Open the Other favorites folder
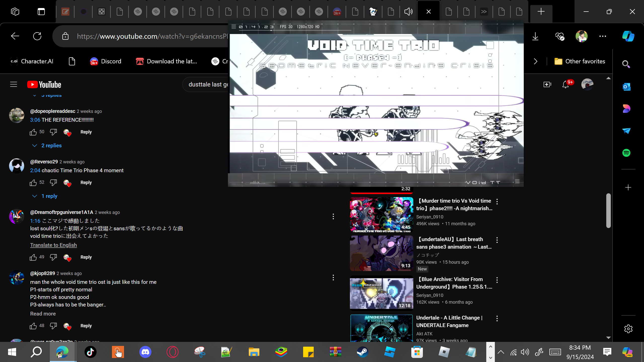644x362 pixels. pos(580,61)
